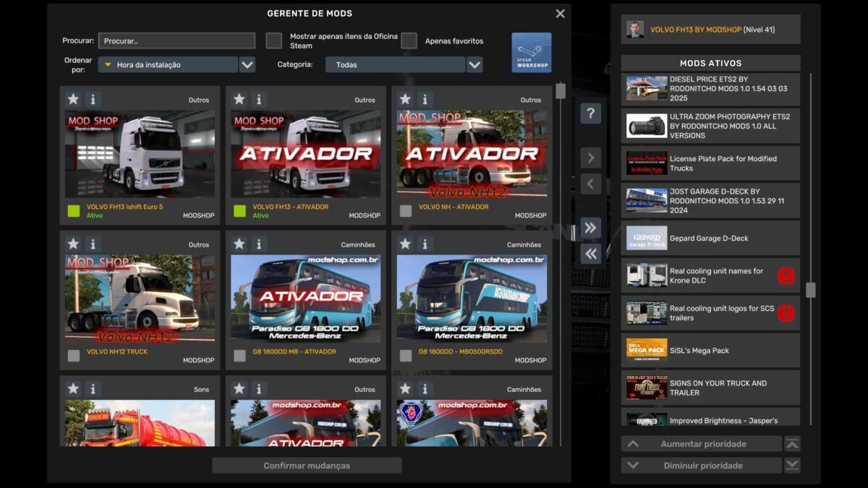
Task: Select Gepard Garage D-Deck active mod
Action: click(710, 238)
